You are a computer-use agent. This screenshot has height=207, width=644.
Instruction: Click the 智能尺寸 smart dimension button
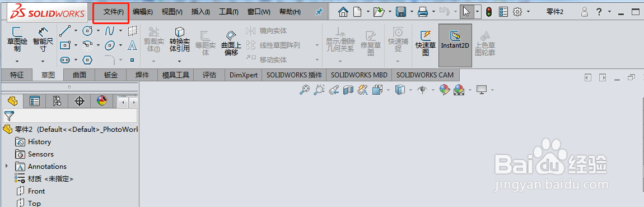pos(43,39)
